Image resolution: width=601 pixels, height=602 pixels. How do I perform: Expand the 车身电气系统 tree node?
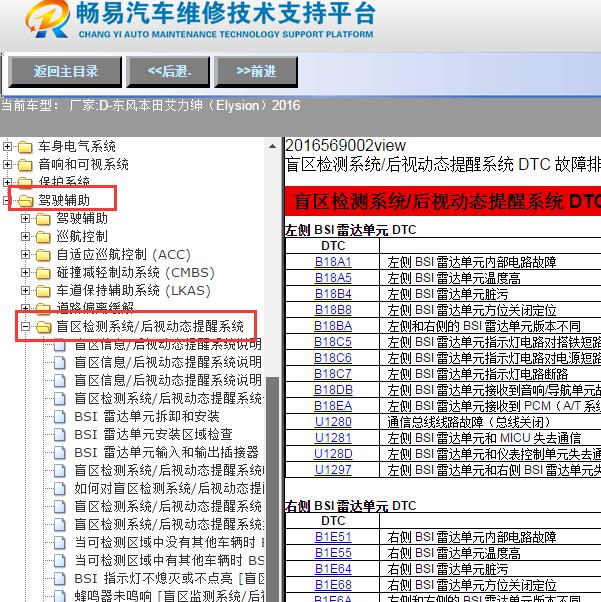(x=7, y=146)
